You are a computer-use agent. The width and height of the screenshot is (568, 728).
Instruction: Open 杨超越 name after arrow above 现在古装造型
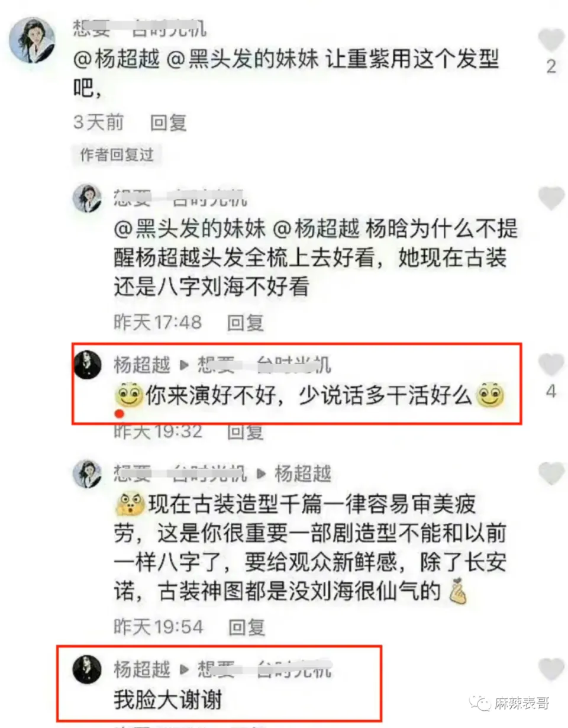(303, 473)
